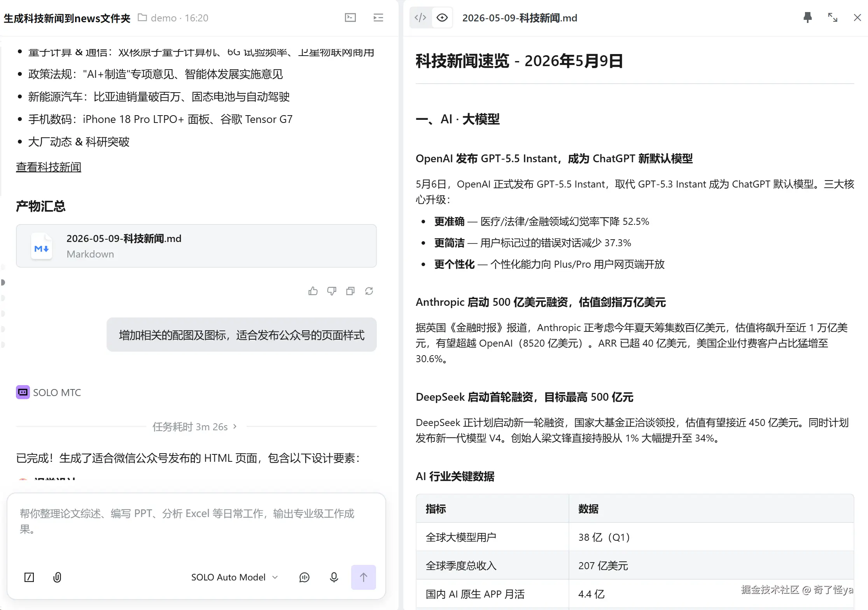Click the Anthropic 启动 500 亿美元融资 heading
868x610 pixels.
coord(541,302)
